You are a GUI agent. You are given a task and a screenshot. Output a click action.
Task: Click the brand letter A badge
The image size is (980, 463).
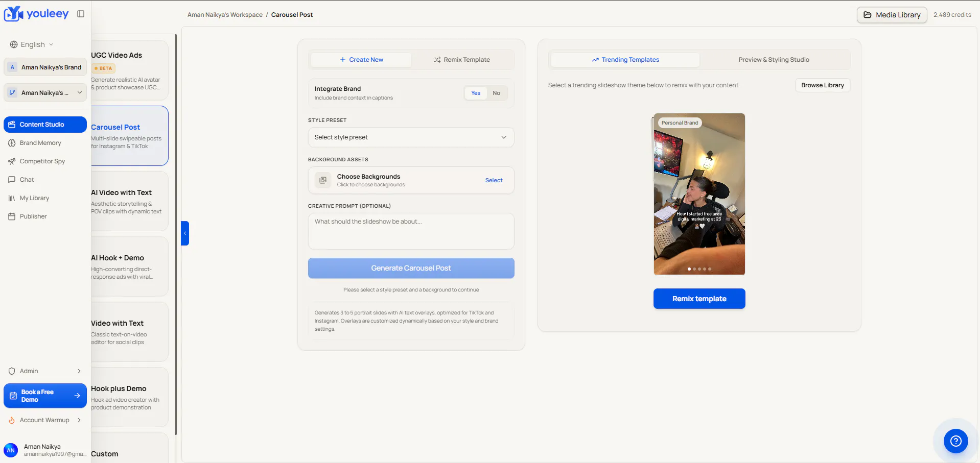coord(13,67)
